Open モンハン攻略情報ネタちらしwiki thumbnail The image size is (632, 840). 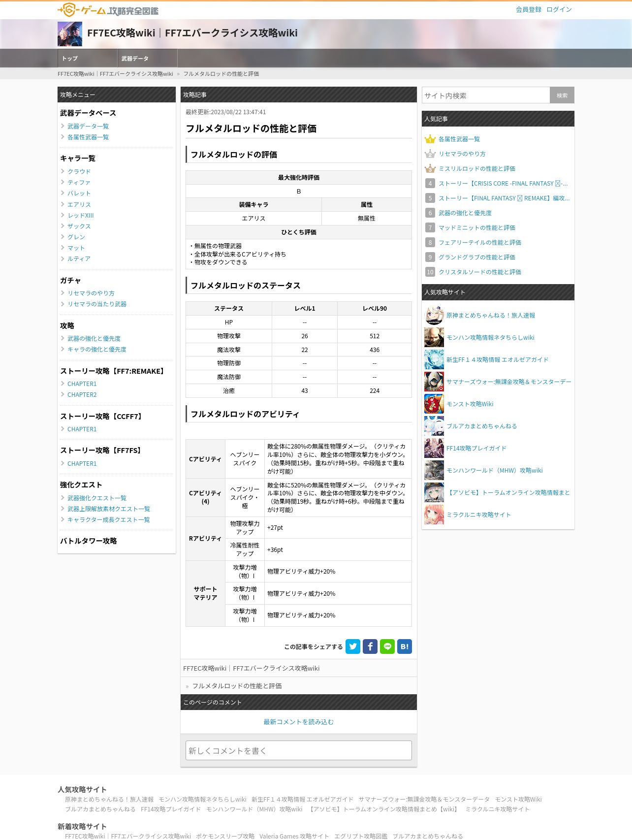point(434,338)
